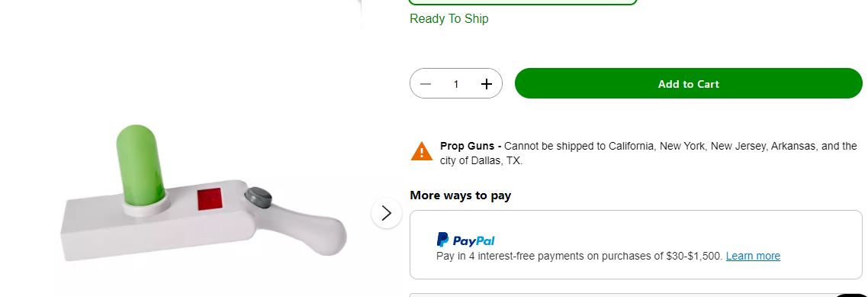This screenshot has width=868, height=297.
Task: Select the green-outlined option box above Ready To Ship
Action: click(522, 2)
